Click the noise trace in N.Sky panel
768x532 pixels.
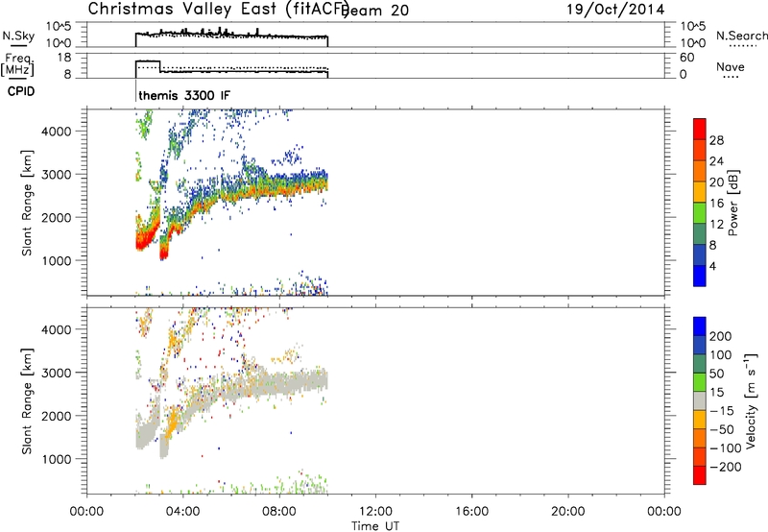tap(231, 36)
